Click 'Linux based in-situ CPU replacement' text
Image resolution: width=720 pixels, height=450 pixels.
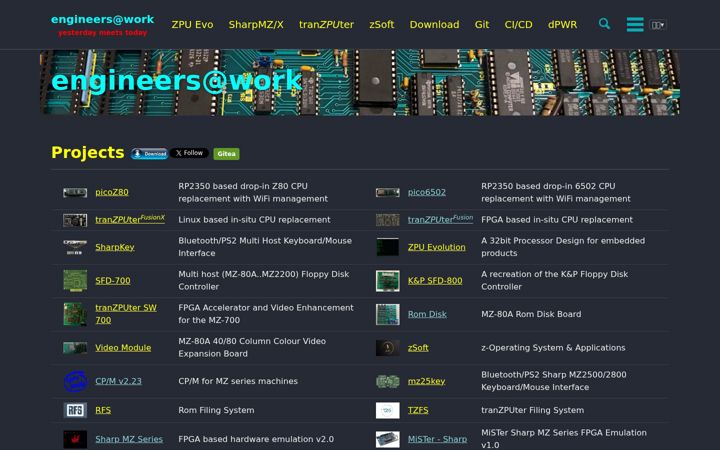point(254,219)
